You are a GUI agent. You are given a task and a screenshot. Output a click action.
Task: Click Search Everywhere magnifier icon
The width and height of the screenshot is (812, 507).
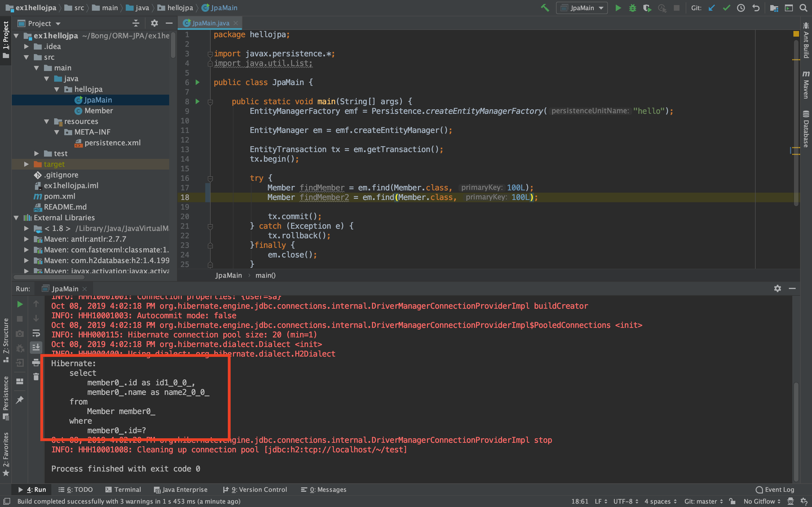(803, 8)
